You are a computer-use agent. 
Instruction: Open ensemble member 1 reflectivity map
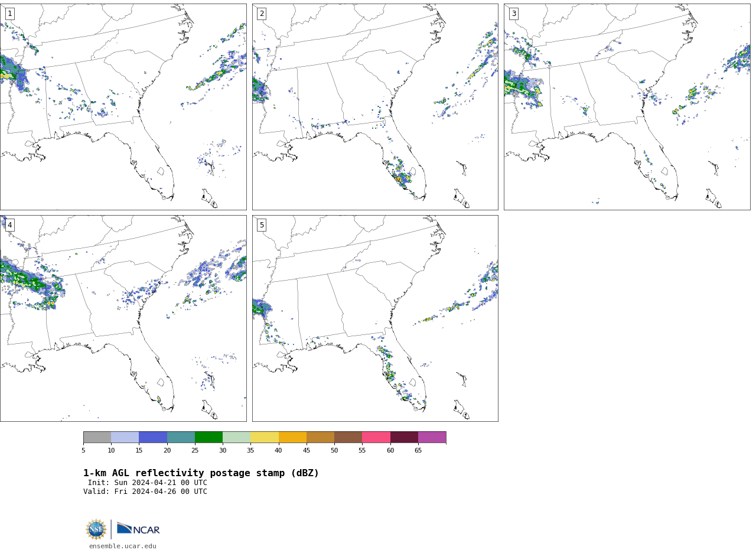(x=123, y=107)
